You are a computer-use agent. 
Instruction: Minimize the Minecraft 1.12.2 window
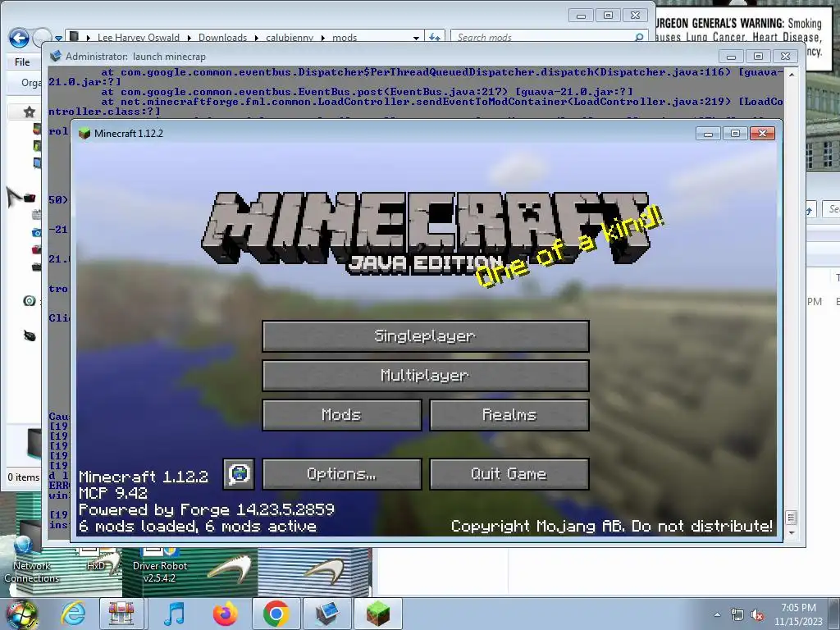708,134
